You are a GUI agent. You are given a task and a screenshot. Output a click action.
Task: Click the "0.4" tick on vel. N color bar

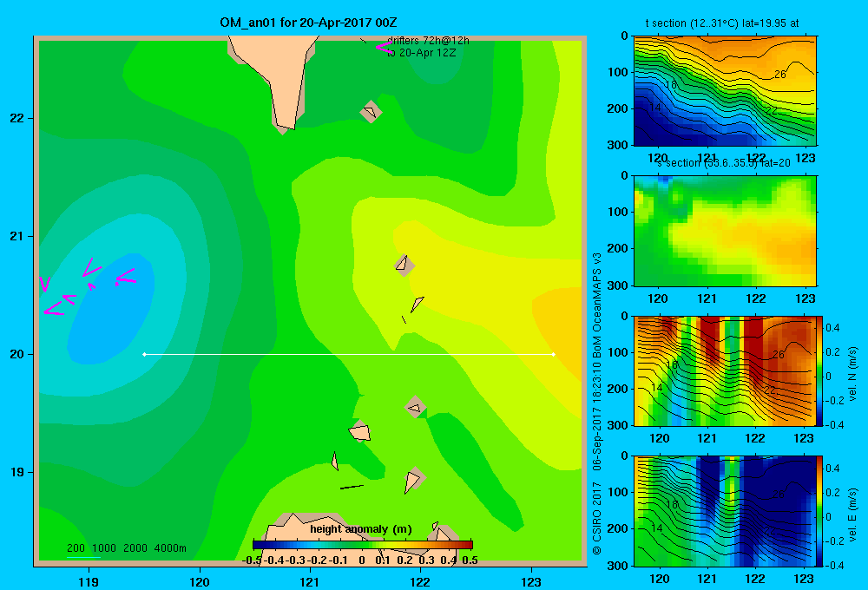[x=832, y=328]
